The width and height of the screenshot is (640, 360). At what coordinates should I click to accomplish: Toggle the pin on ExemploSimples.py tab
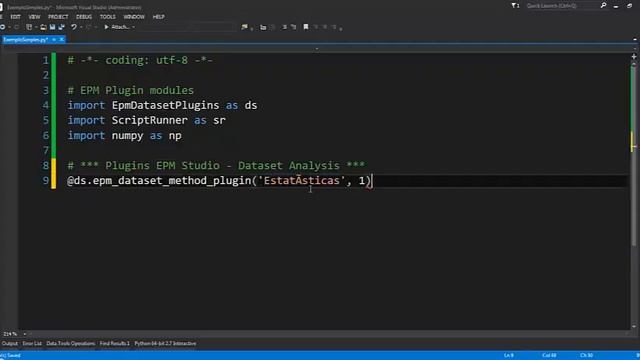[54, 40]
